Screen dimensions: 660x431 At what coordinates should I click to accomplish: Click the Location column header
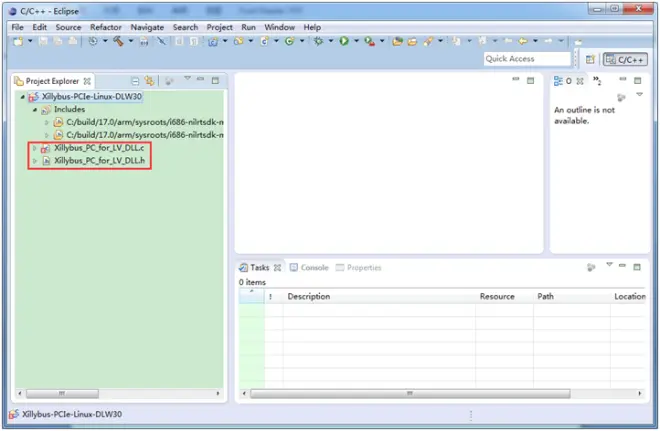pos(630,296)
